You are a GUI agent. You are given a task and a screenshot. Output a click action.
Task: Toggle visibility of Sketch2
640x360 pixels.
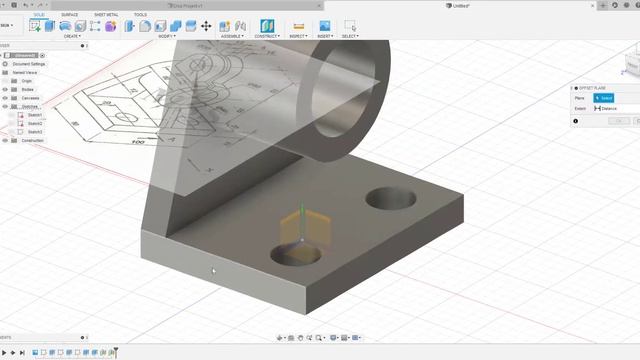point(11,123)
